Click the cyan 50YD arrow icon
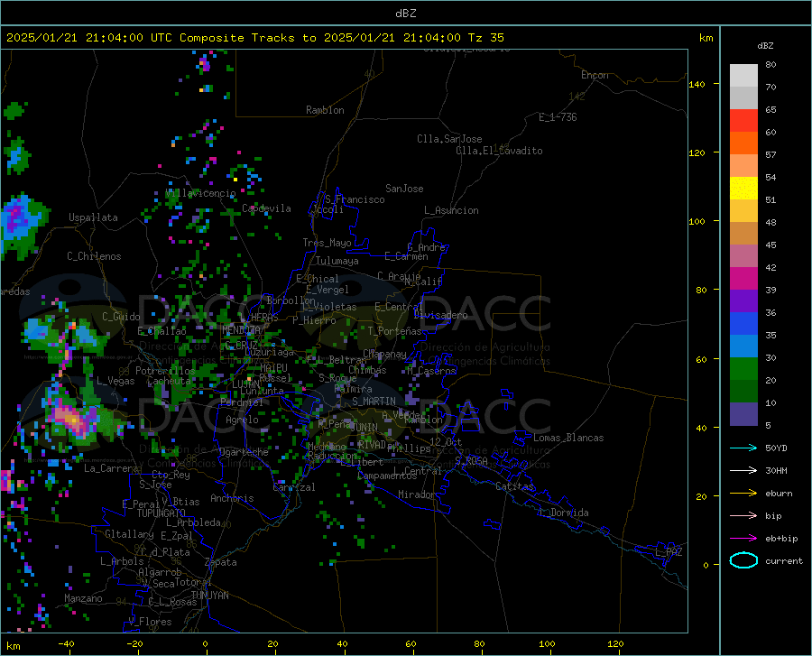 tap(743, 448)
